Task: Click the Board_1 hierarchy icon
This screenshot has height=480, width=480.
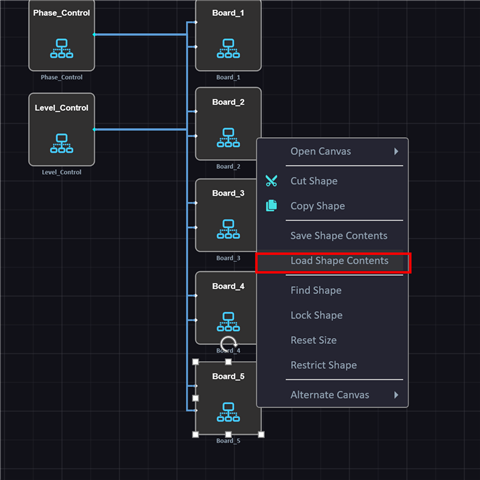Action: pyautogui.click(x=228, y=48)
